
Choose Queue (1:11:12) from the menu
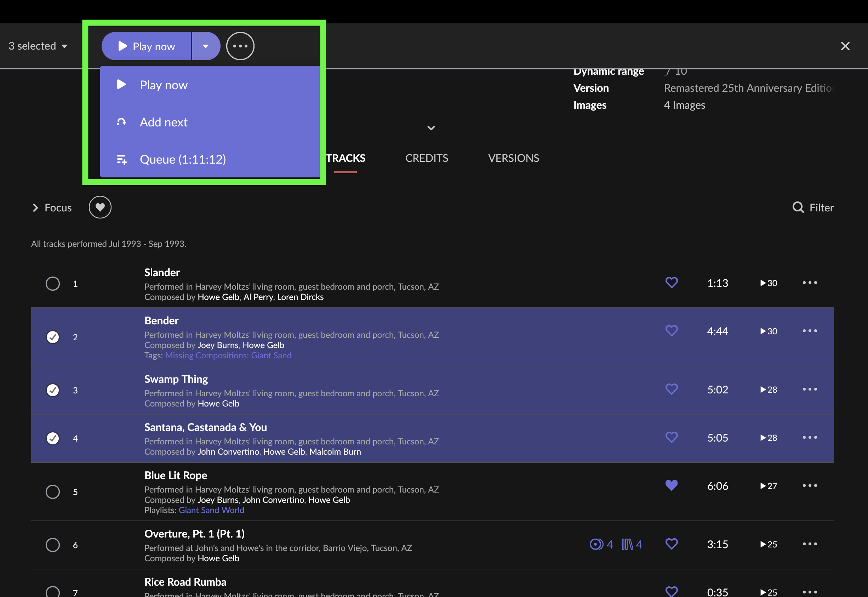point(183,159)
